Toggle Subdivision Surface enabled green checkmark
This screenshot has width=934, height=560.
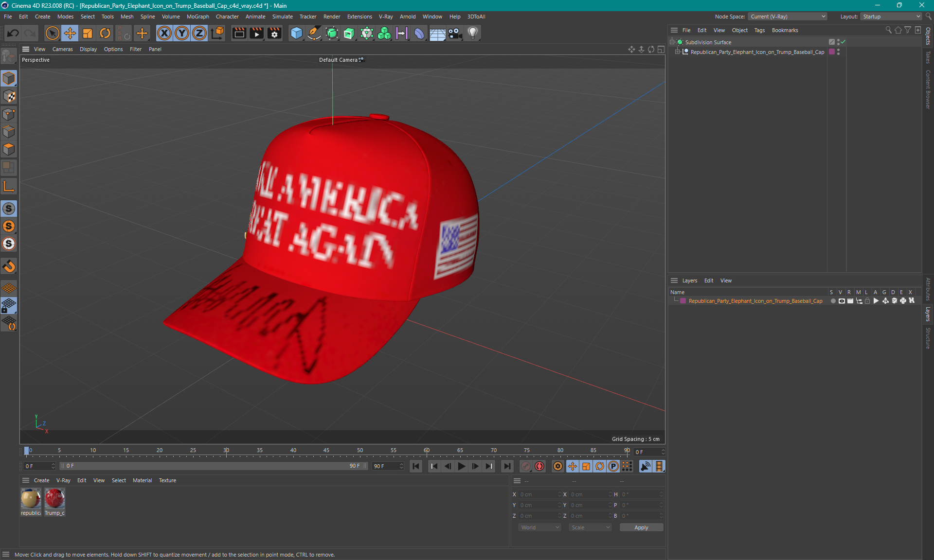point(843,42)
